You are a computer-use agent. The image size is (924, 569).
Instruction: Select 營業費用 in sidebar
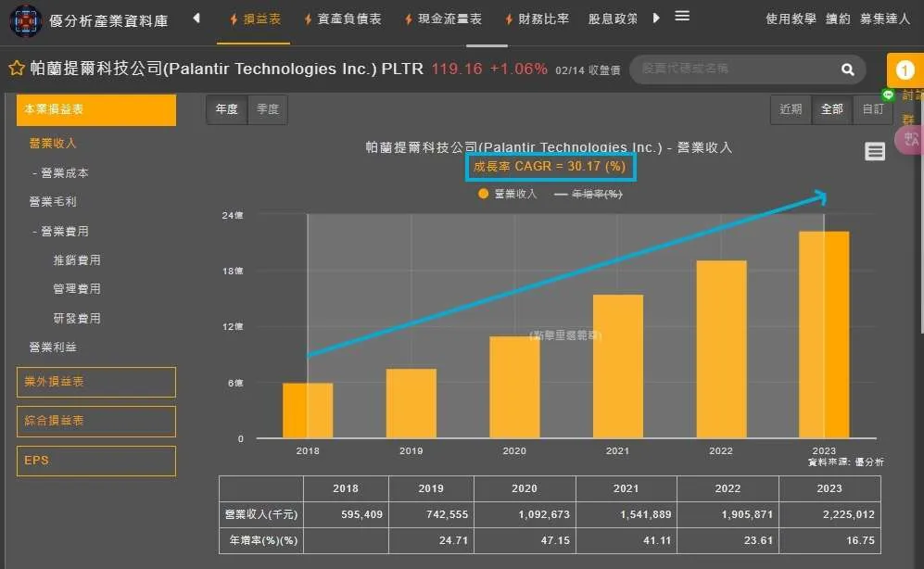click(x=60, y=232)
